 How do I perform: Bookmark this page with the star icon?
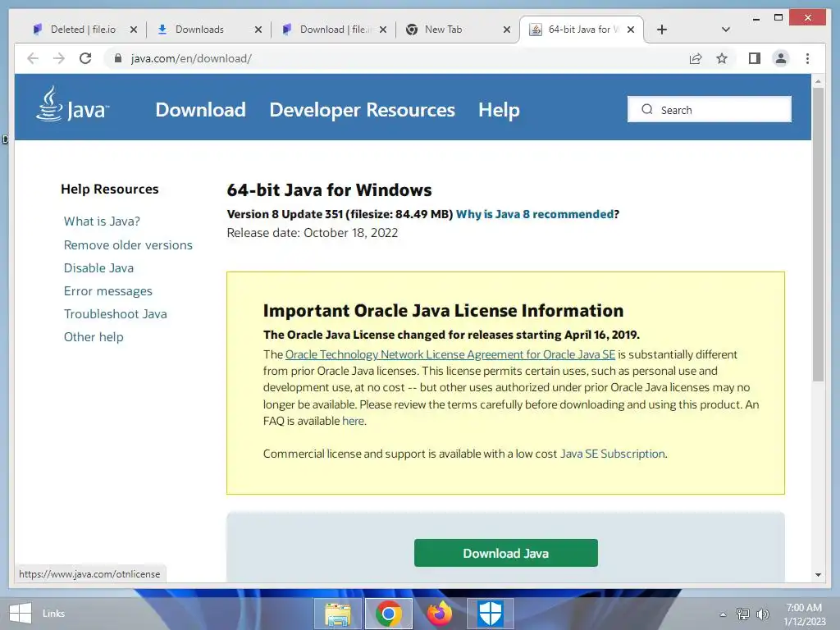[722, 58]
